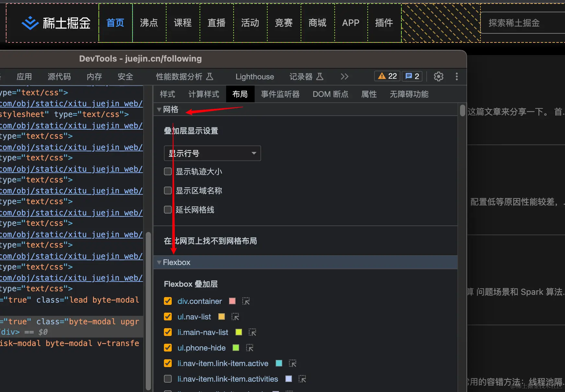Reveal ul.nav-list element in Elements panel

tap(235, 317)
